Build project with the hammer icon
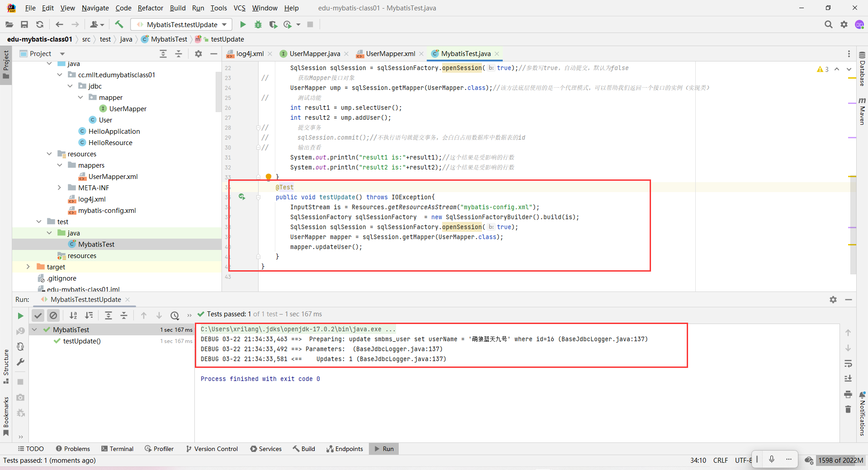Viewport: 868px width, 470px height. [x=119, y=24]
